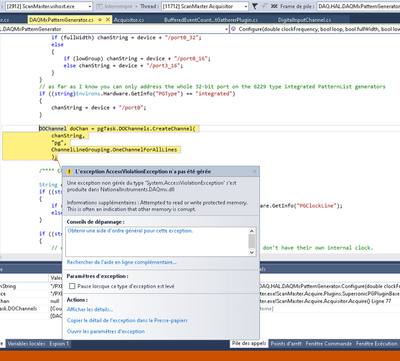
Task: Select call stack row SupersonicPGPluginBase
Action: [x=329, y=294]
